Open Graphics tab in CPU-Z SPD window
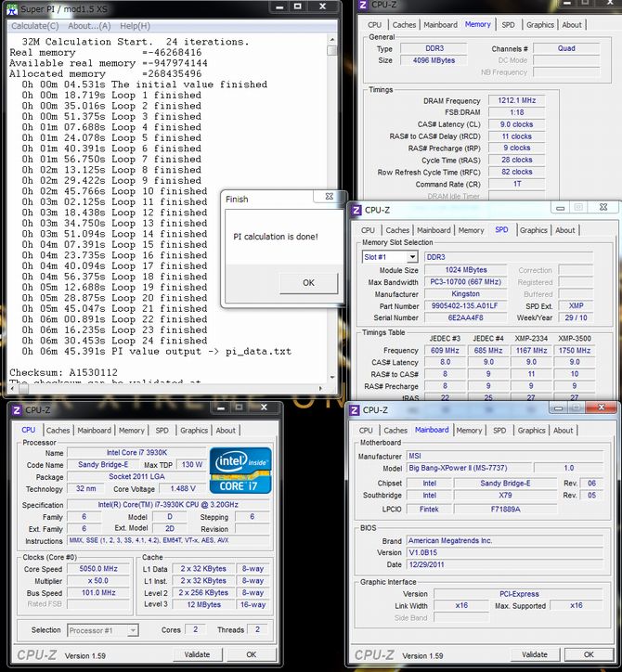The height and width of the screenshot is (672, 622). [533, 230]
